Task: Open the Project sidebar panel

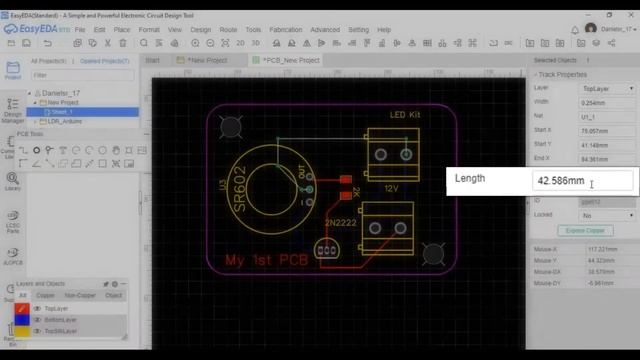Action: pyautogui.click(x=13, y=70)
